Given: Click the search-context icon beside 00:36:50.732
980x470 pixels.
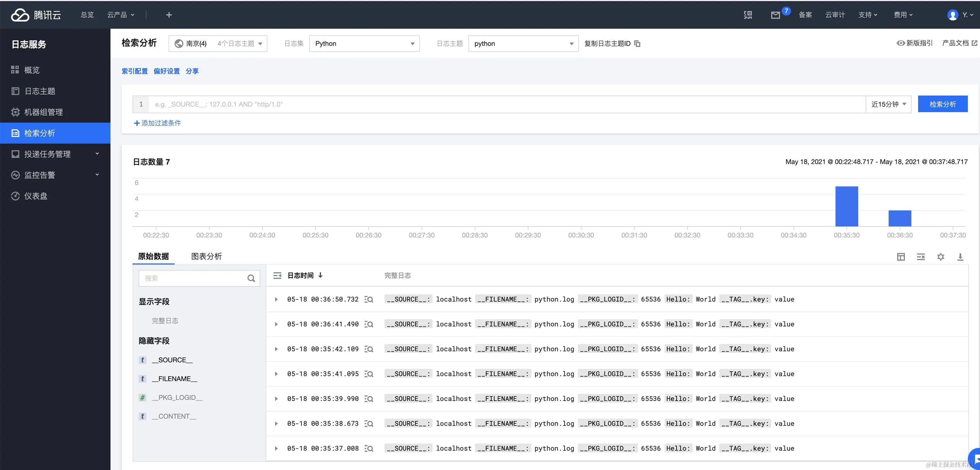Looking at the screenshot, I should pos(369,300).
